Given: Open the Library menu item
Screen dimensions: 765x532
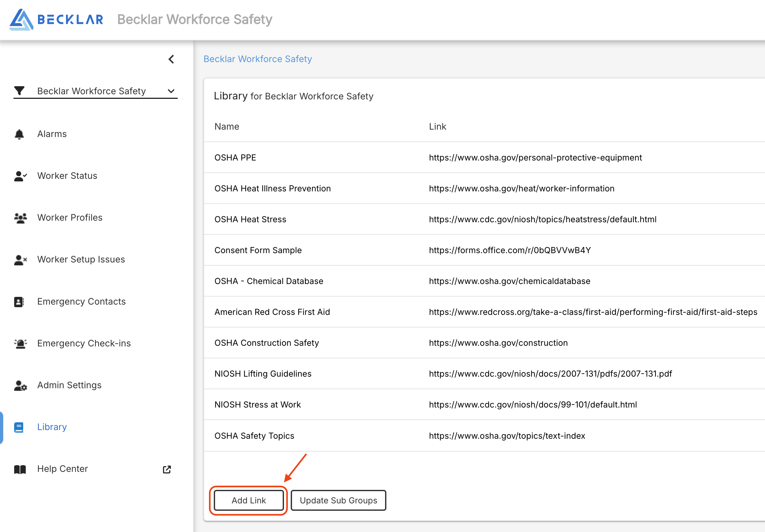Looking at the screenshot, I should [52, 427].
